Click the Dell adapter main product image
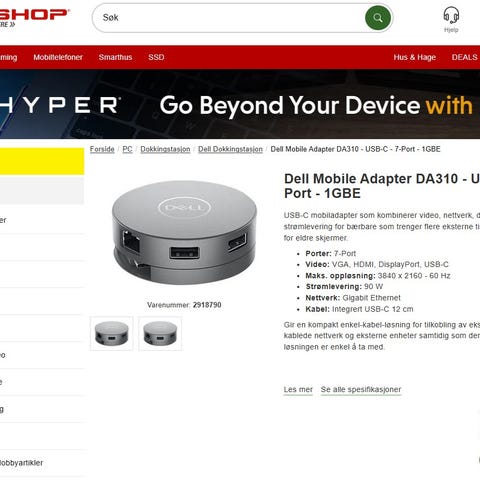Image resolution: width=480 pixels, height=480 pixels. pyautogui.click(x=184, y=232)
